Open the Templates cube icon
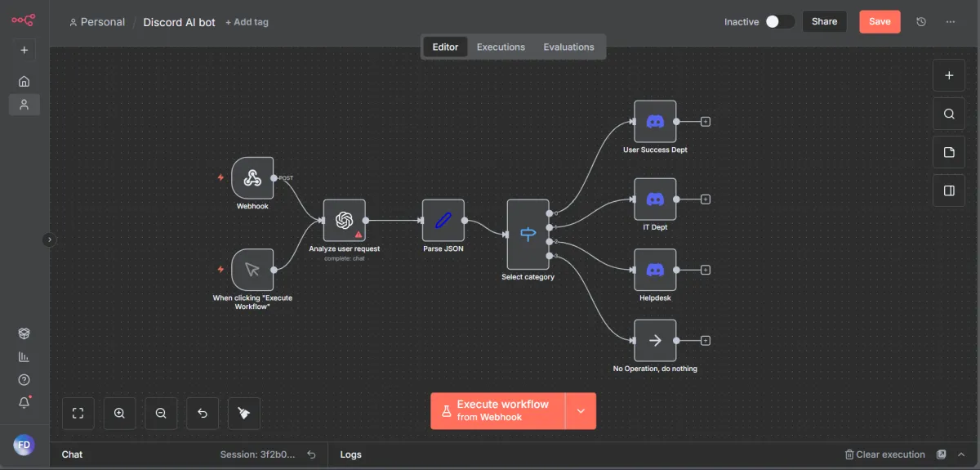This screenshot has height=470, width=980. (24, 333)
